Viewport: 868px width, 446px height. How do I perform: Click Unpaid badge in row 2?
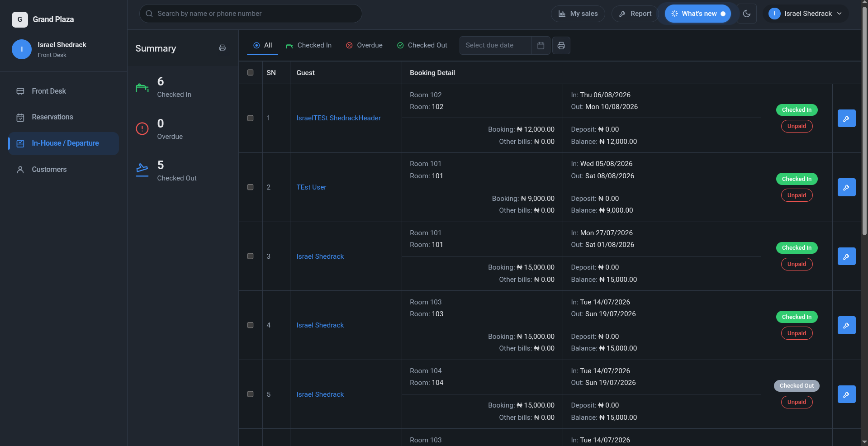tap(797, 195)
